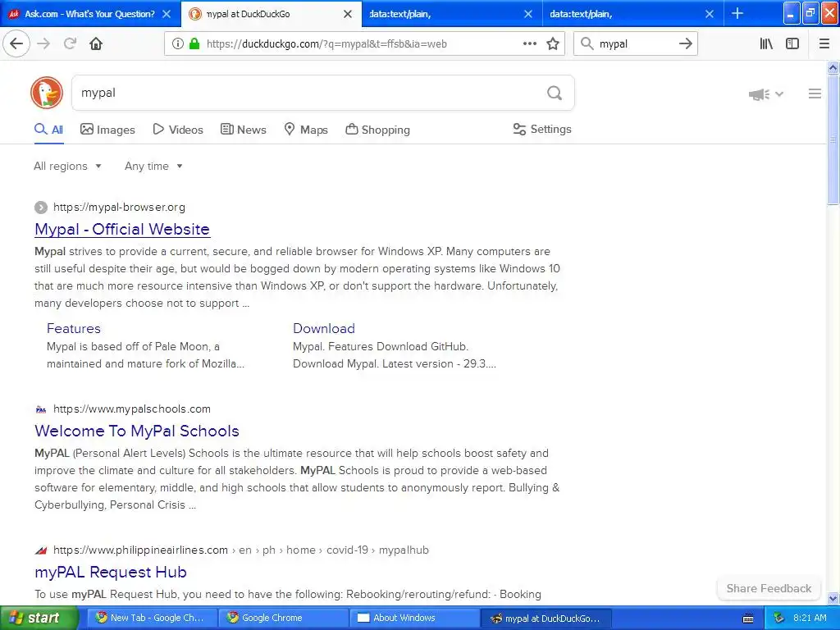This screenshot has height=630, width=840.
Task: Click the https://www.mypalschools.com URL
Action: (132, 409)
